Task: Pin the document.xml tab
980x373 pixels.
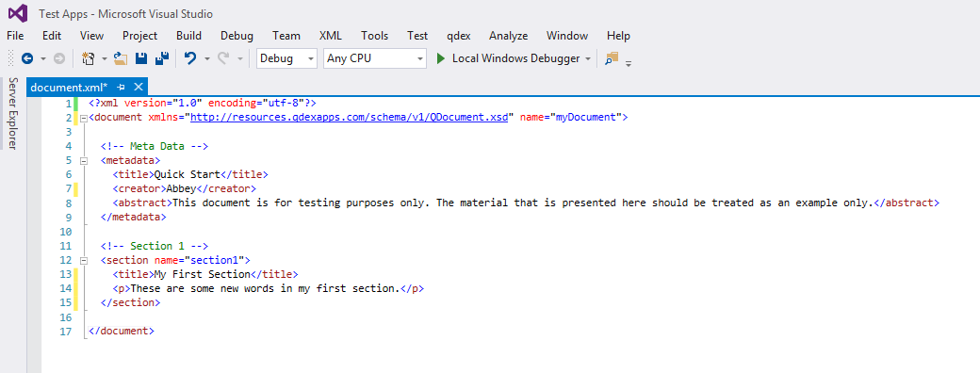Action: [122, 87]
